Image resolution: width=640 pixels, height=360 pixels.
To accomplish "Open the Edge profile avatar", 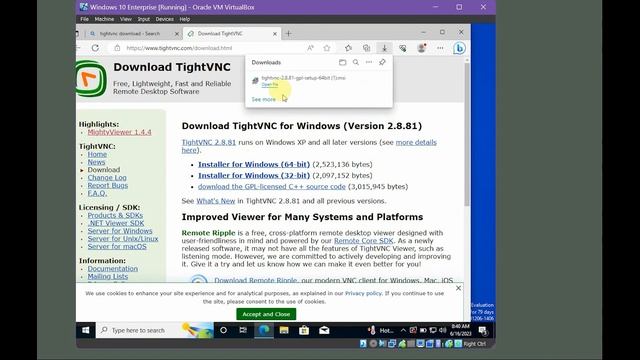I will 422,48.
